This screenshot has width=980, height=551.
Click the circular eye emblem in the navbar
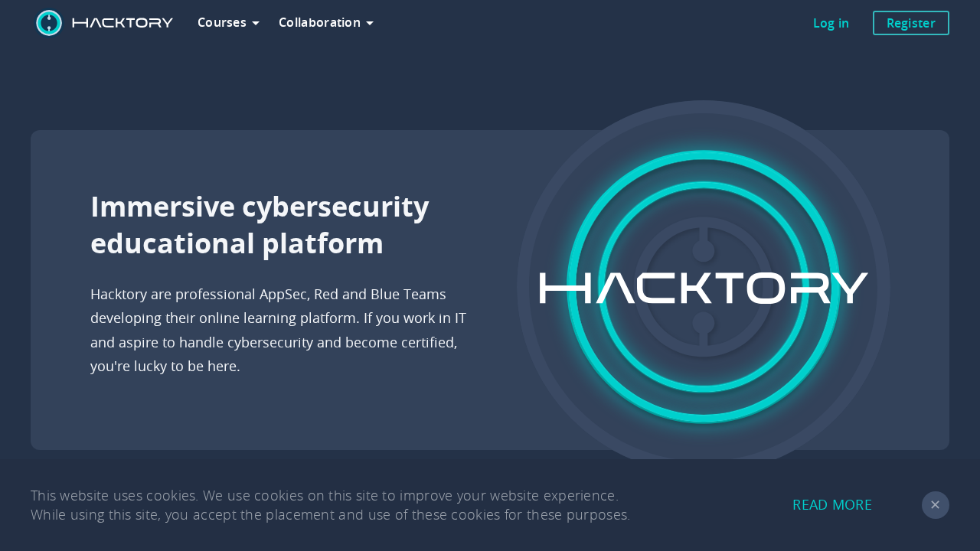(x=48, y=22)
